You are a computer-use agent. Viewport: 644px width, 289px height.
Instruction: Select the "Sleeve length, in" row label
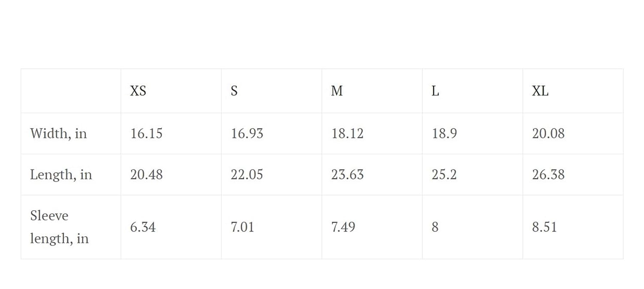coord(59,227)
